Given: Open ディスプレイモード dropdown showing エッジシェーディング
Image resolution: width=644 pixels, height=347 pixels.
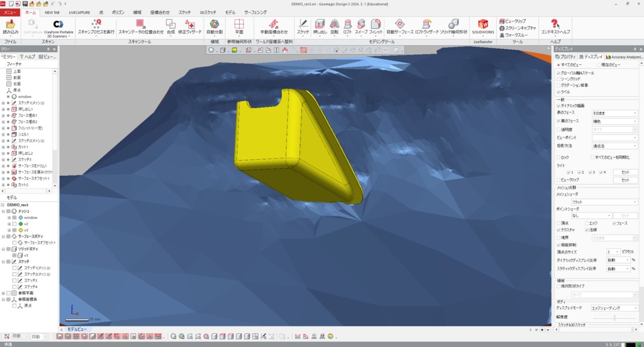Looking at the screenshot, I should (614, 308).
